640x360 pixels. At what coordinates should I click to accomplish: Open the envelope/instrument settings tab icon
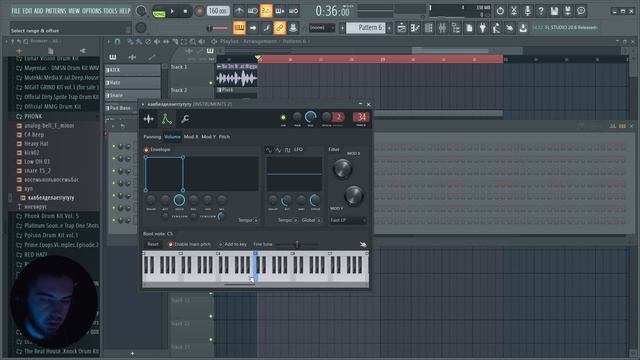(167, 119)
